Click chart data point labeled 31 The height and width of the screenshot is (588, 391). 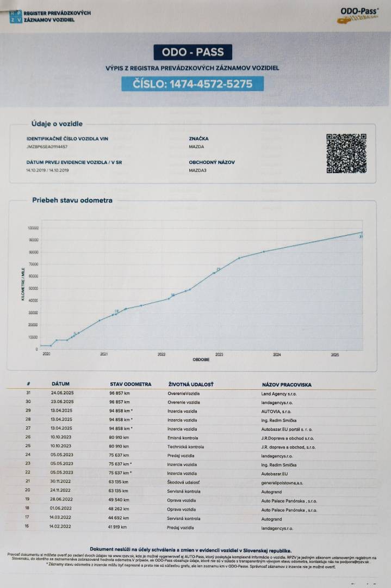[x=362, y=233]
